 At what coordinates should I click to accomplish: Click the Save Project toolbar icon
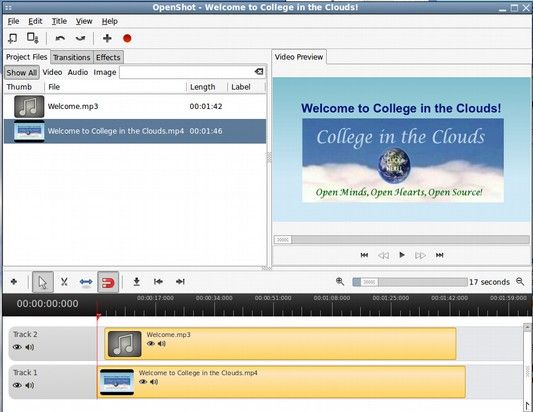33,38
